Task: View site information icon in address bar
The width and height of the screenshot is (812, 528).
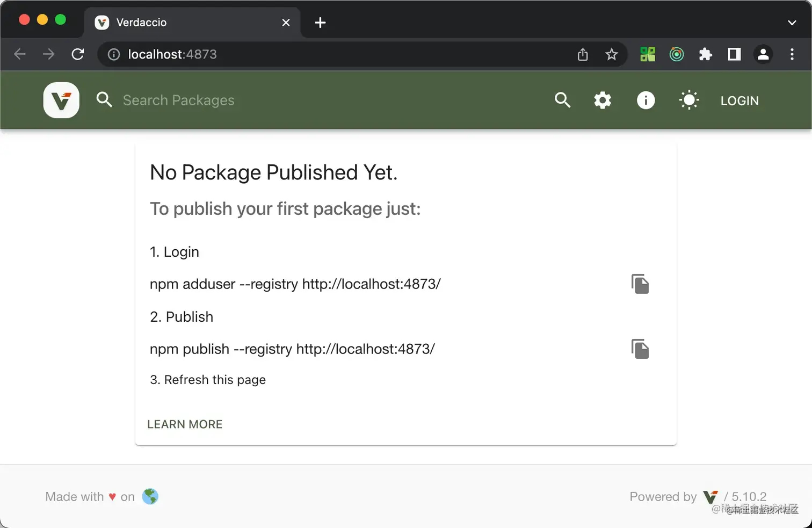Action: pyautogui.click(x=114, y=54)
